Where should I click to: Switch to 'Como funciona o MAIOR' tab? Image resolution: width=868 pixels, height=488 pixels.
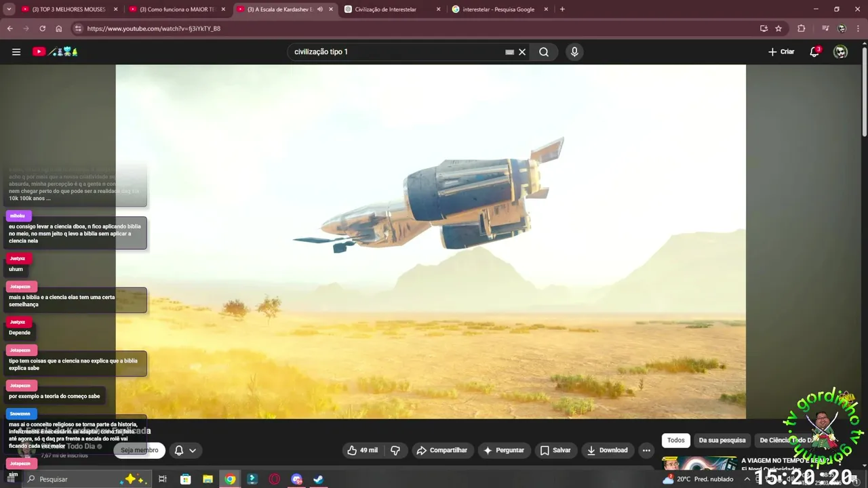click(x=176, y=9)
